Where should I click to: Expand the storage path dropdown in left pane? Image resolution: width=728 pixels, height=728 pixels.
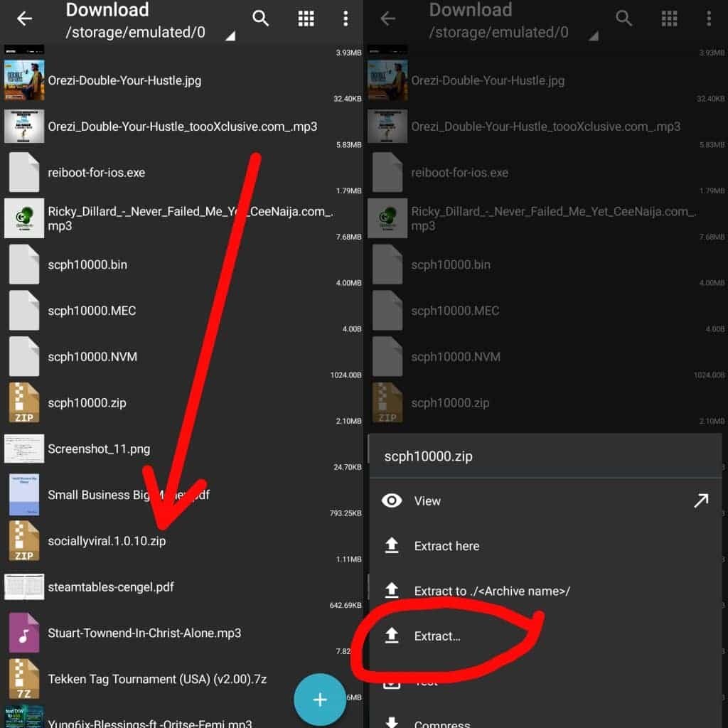point(230,36)
